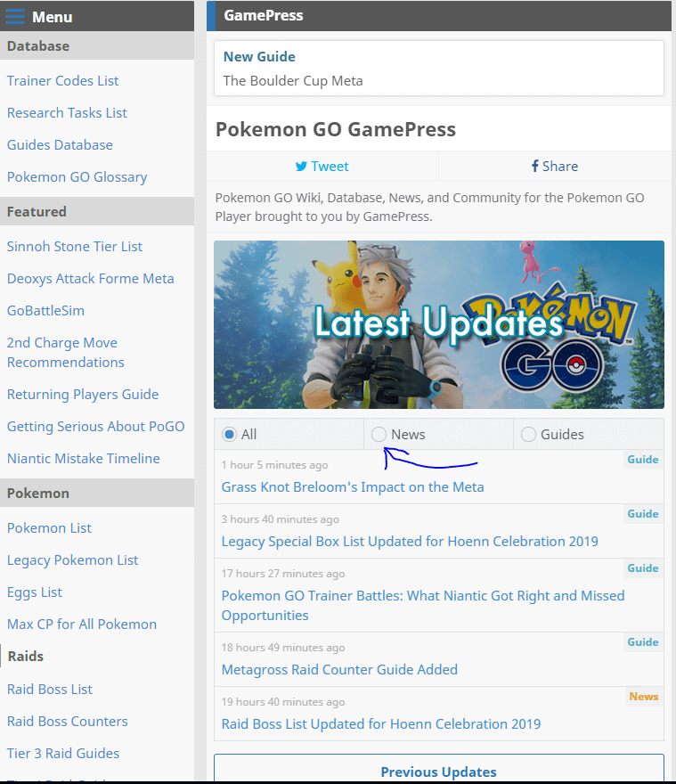
Task: Open The Boulder Cup Meta guide
Action: [293, 80]
